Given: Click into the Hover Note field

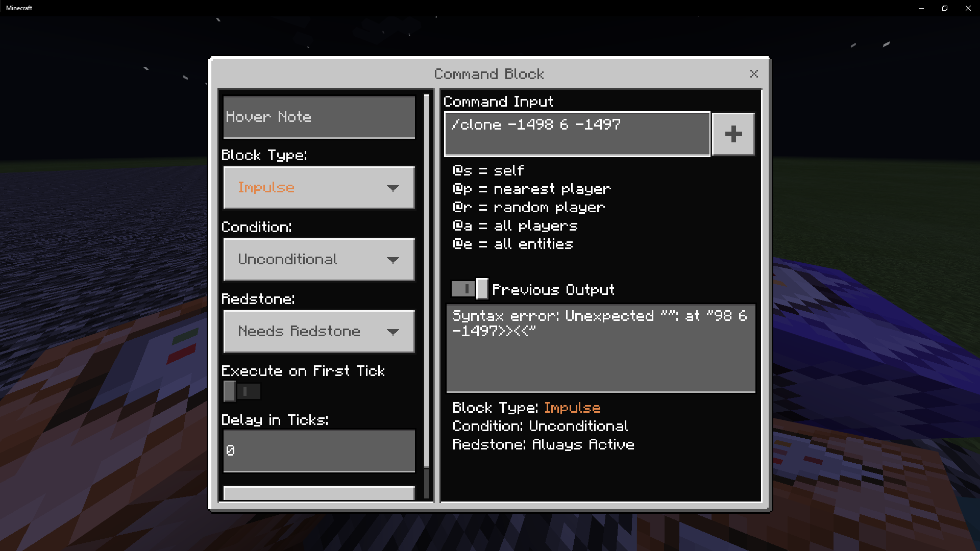Looking at the screenshot, I should click(x=319, y=117).
